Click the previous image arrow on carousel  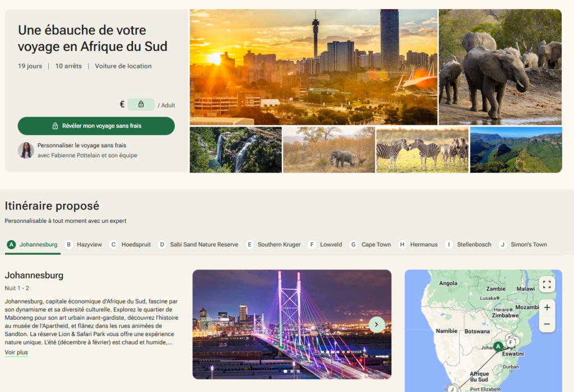click(207, 324)
